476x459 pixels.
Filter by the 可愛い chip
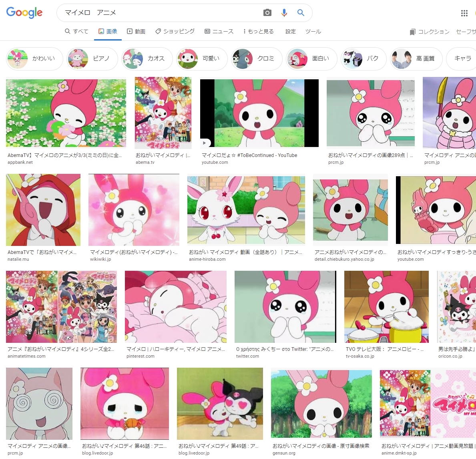coord(202,58)
